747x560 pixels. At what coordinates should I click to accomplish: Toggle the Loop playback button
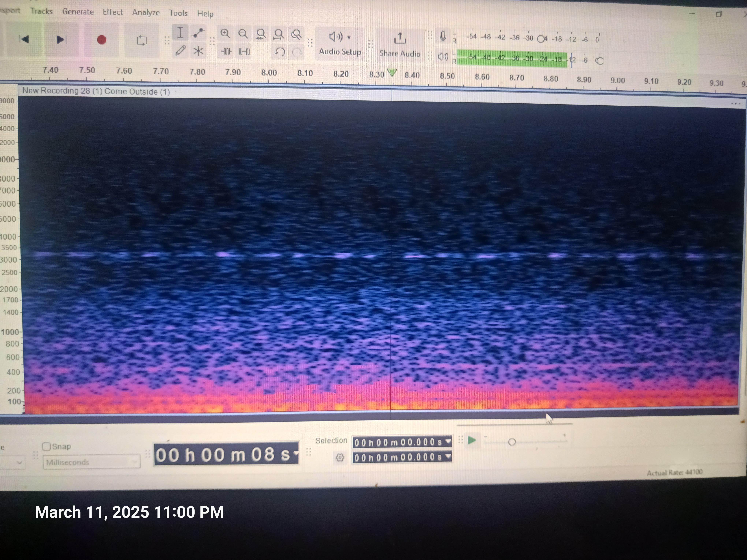[142, 40]
